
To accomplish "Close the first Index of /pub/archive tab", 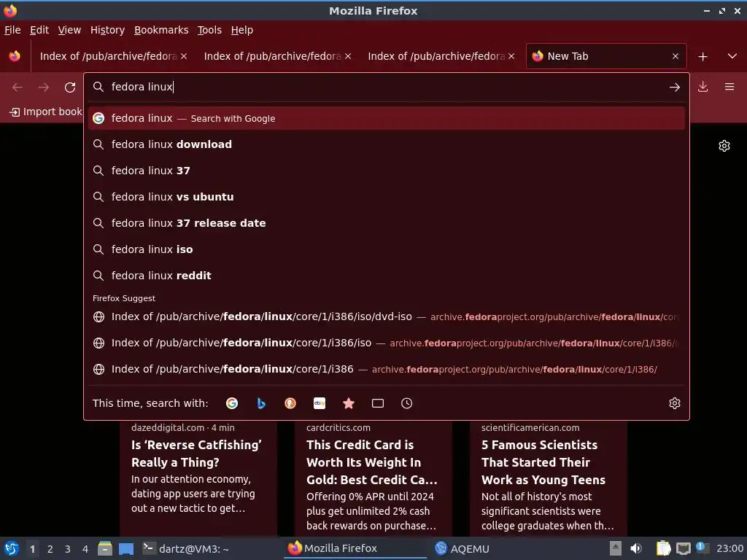I will [x=184, y=56].
